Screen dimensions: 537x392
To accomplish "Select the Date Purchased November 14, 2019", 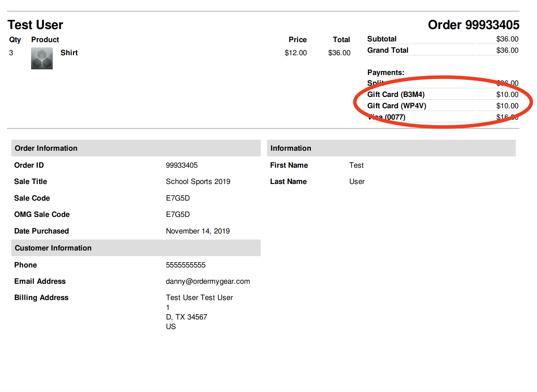I will tap(198, 231).
